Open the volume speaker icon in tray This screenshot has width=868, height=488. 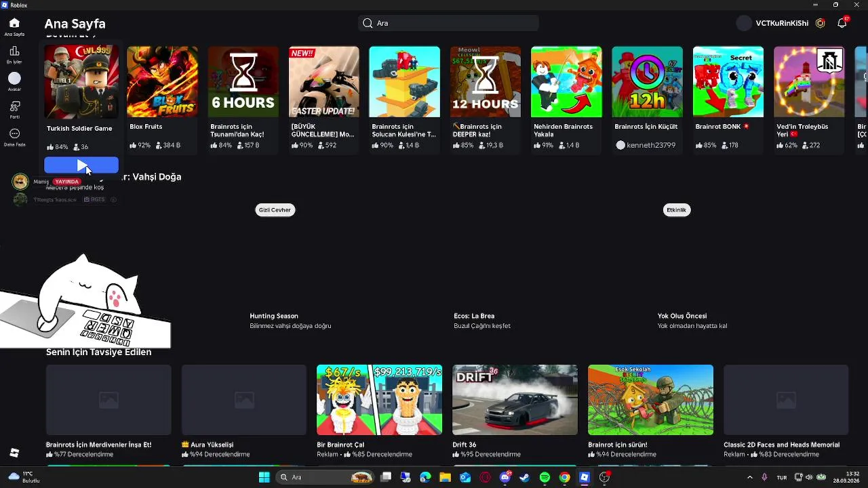click(x=809, y=477)
